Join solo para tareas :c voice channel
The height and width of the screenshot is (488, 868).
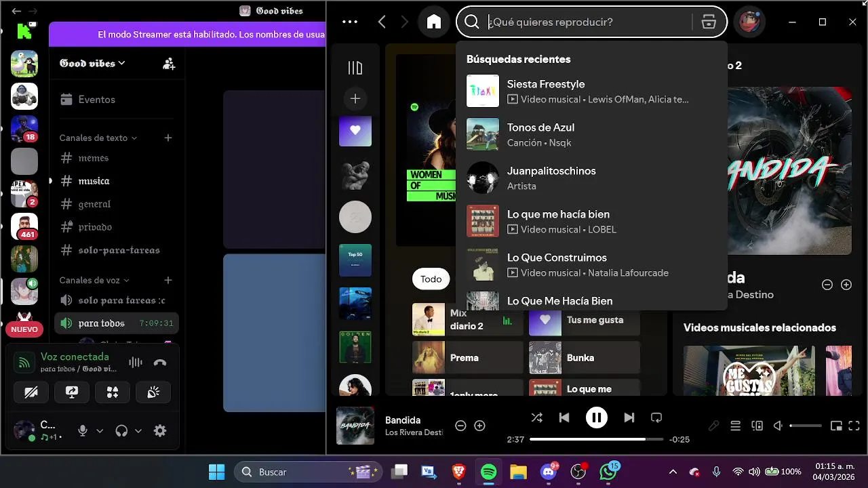tap(115, 300)
